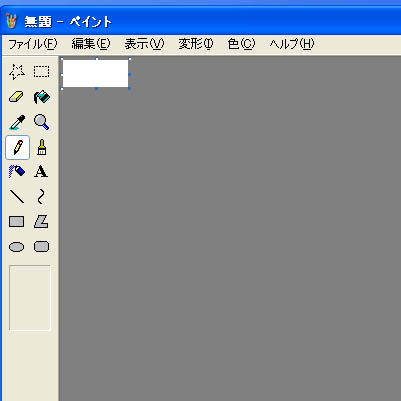Click the Pencil tool
Viewport: 401px width, 401px height.
(x=18, y=147)
